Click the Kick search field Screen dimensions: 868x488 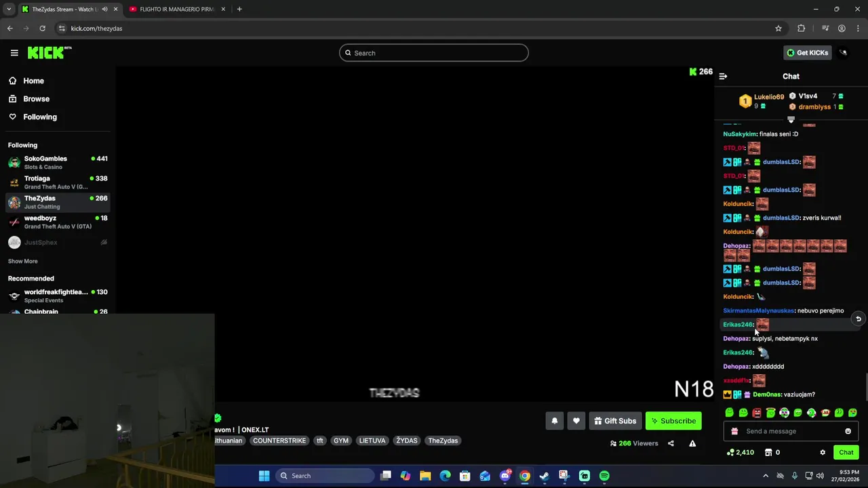pos(434,53)
